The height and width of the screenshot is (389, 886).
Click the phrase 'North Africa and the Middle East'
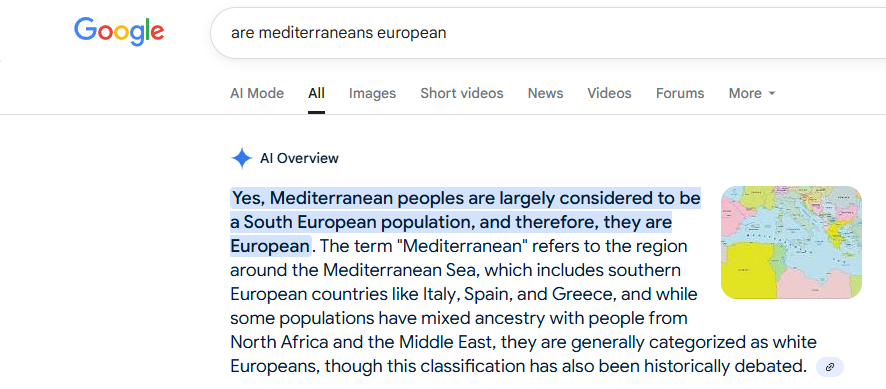coord(362,343)
